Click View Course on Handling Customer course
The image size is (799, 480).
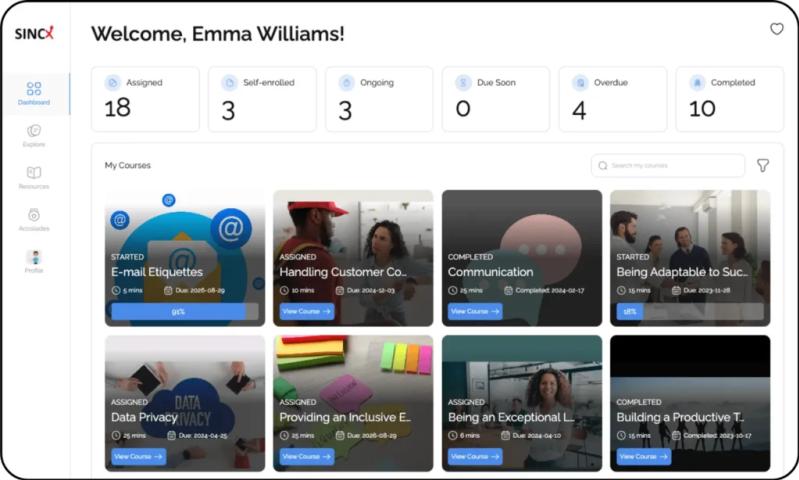click(x=307, y=311)
